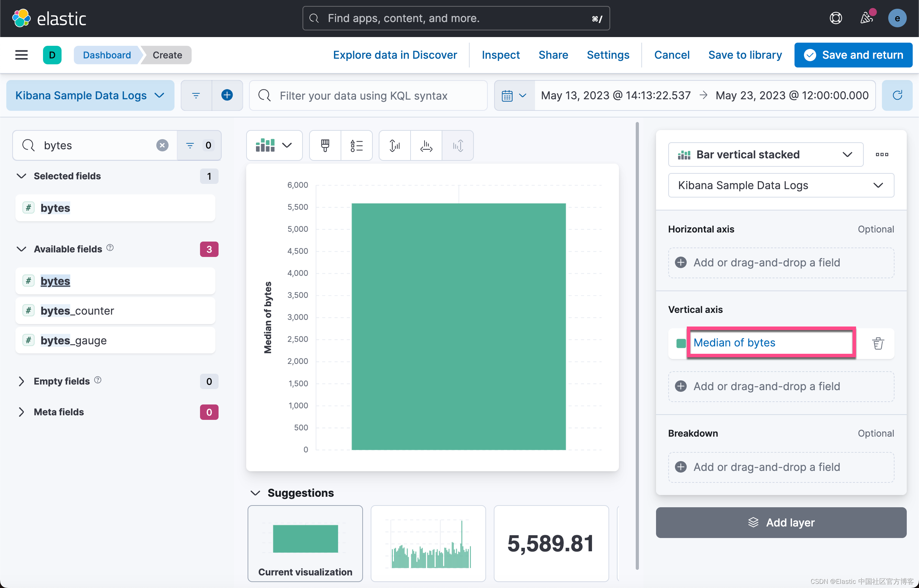919x588 pixels.
Task: Open the legend settings icon
Action: click(x=356, y=145)
